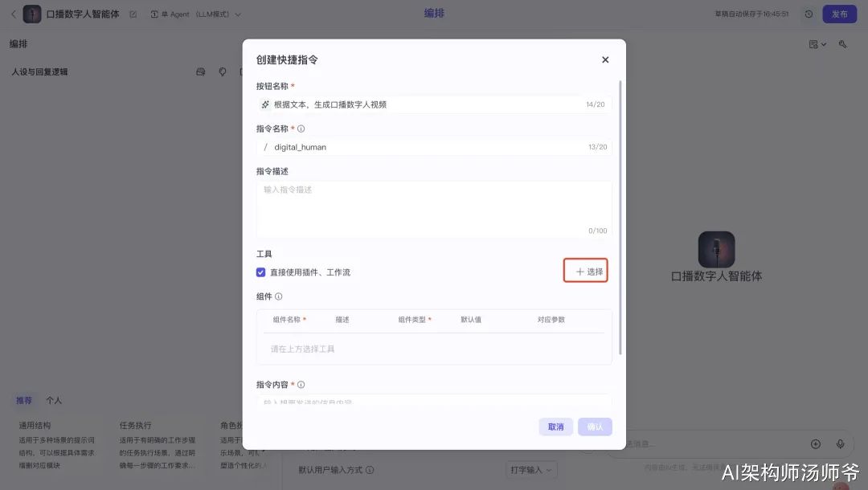Click the edit icon beside 口播数字人智能体 title
Screen dimensions: 868x490
click(x=133, y=14)
